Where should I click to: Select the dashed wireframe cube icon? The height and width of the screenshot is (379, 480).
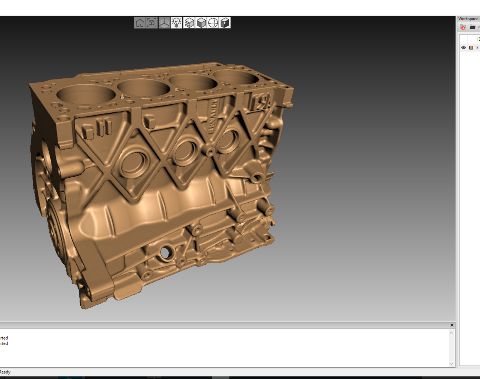[189, 23]
